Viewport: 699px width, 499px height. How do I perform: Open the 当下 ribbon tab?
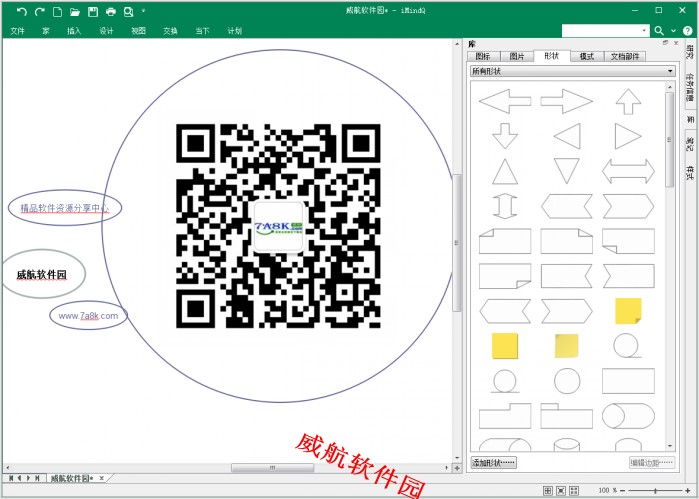coord(202,31)
